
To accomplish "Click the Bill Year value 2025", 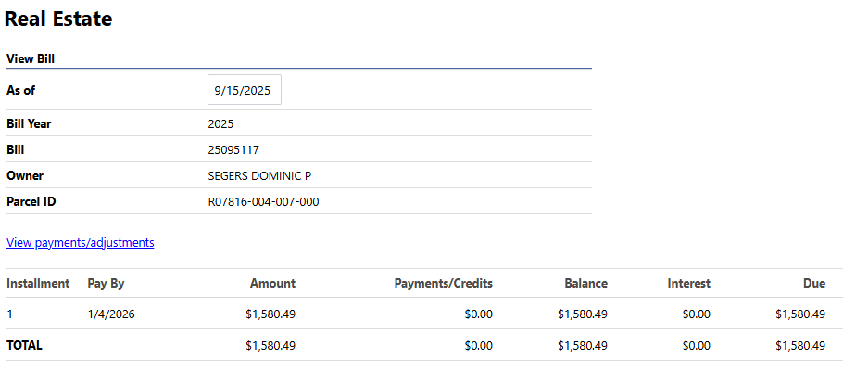I will coord(221,123).
